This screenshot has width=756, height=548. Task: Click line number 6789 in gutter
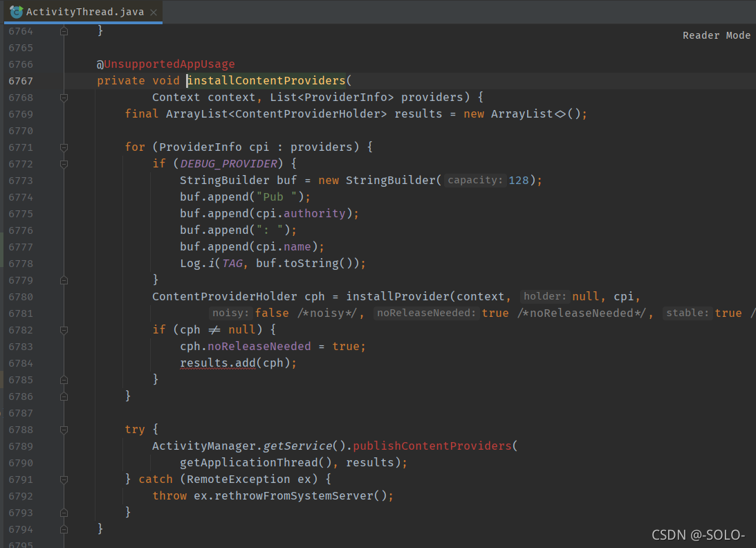tap(21, 447)
